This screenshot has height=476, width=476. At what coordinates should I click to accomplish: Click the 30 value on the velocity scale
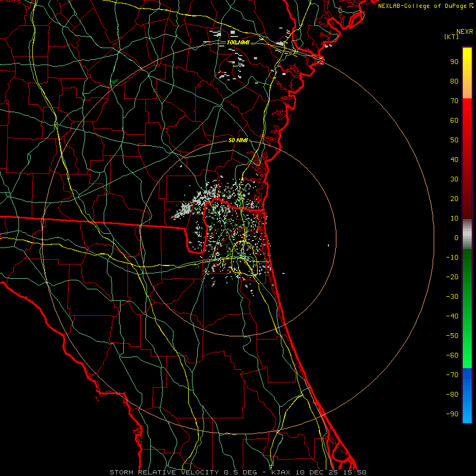pyautogui.click(x=454, y=179)
